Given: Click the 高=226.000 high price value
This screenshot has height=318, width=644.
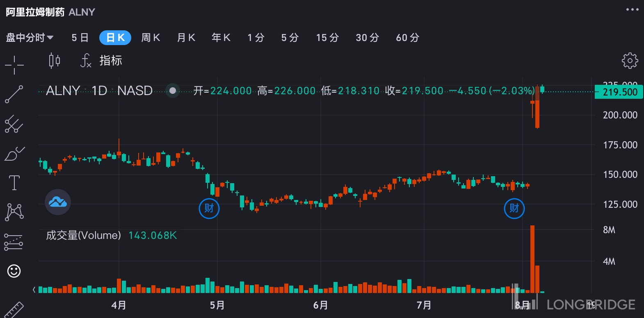Looking at the screenshot, I should 287,91.
